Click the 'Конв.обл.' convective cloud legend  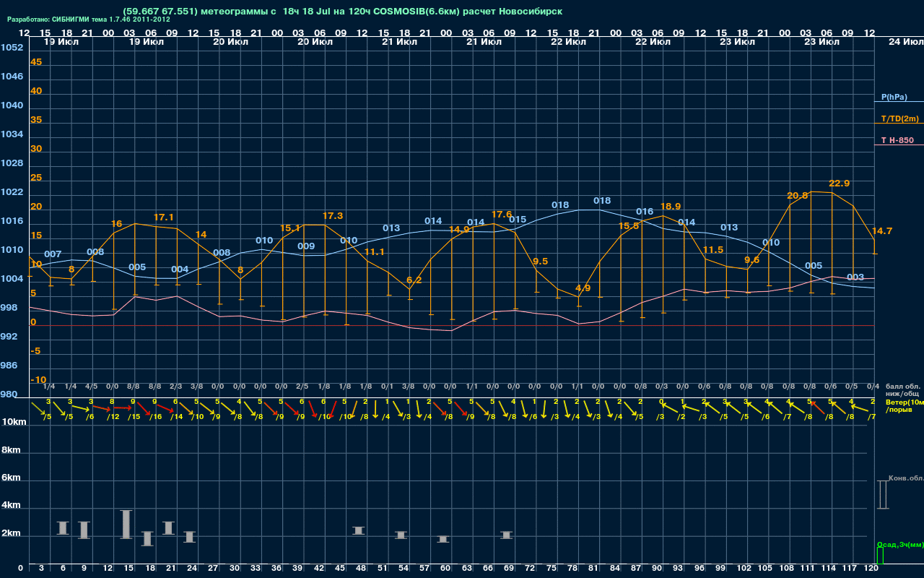click(906, 478)
